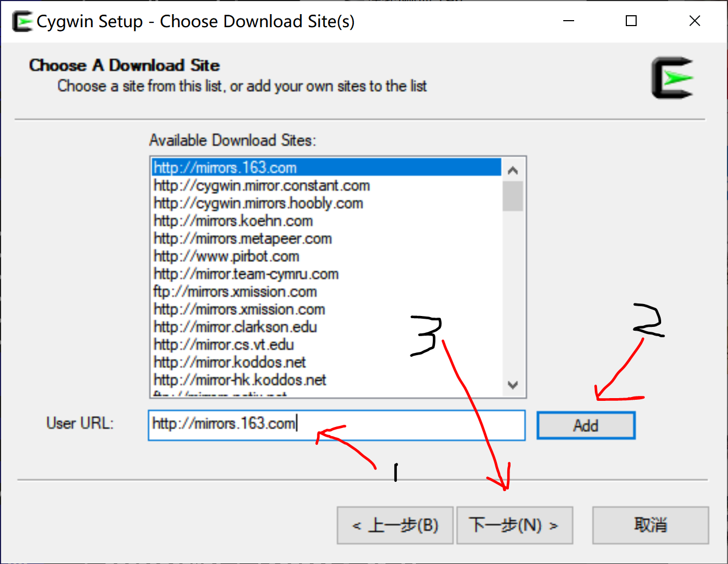Screen dimensions: 728x564
Task: Go back with 上一步(B) button
Action: 395,525
